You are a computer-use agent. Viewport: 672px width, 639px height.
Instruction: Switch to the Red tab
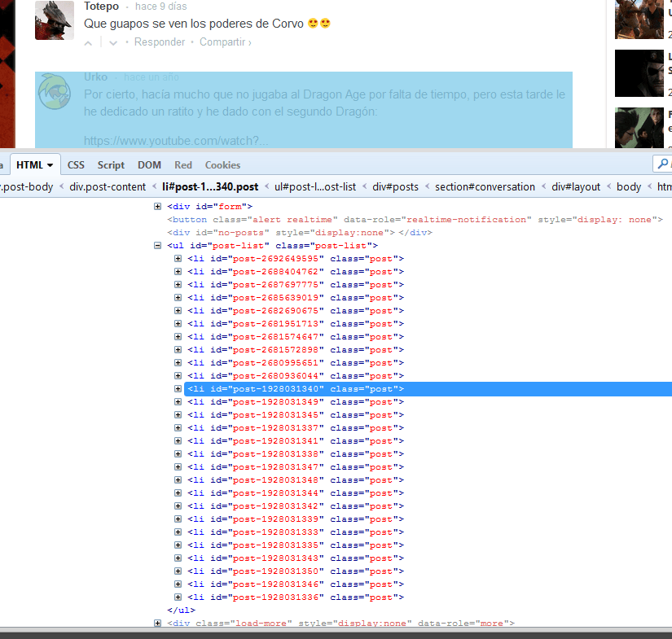point(183,165)
